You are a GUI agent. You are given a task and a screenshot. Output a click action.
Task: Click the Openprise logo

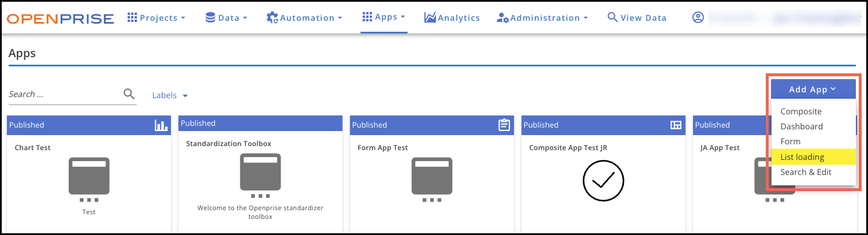tap(60, 18)
